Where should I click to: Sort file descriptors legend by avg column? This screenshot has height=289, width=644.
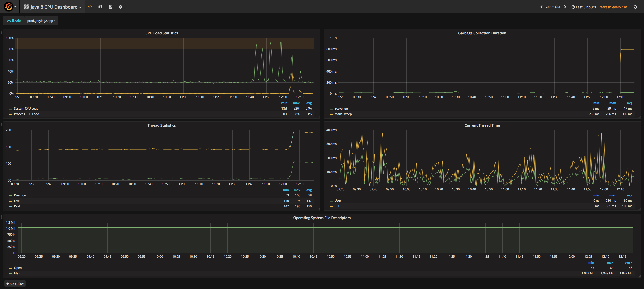pos(627,263)
